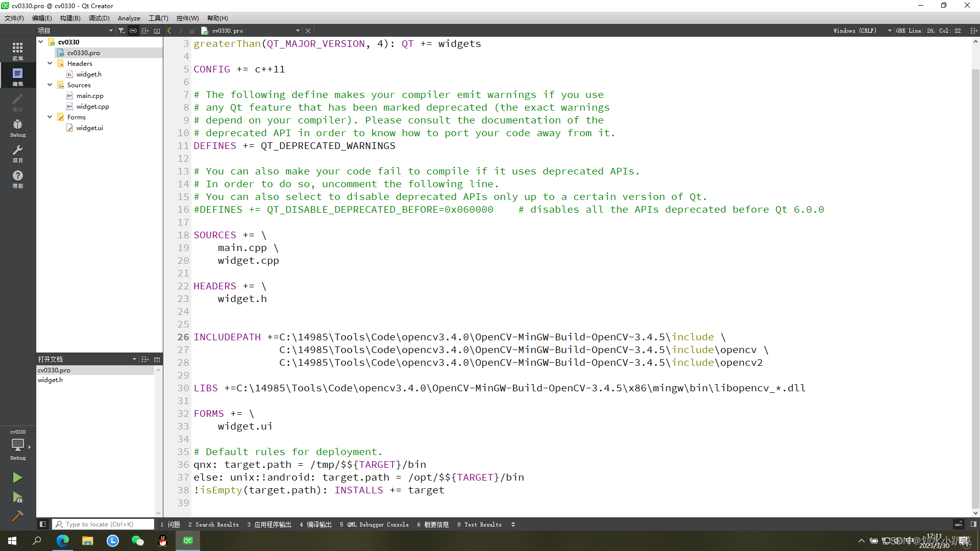The image size is (980, 551).
Task: Click the green Run button
Action: pyautogui.click(x=17, y=478)
